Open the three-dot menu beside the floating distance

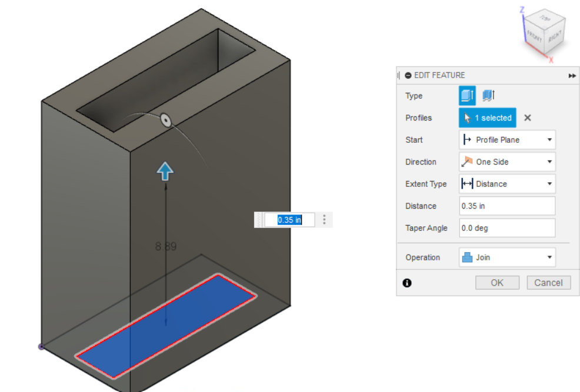(324, 219)
